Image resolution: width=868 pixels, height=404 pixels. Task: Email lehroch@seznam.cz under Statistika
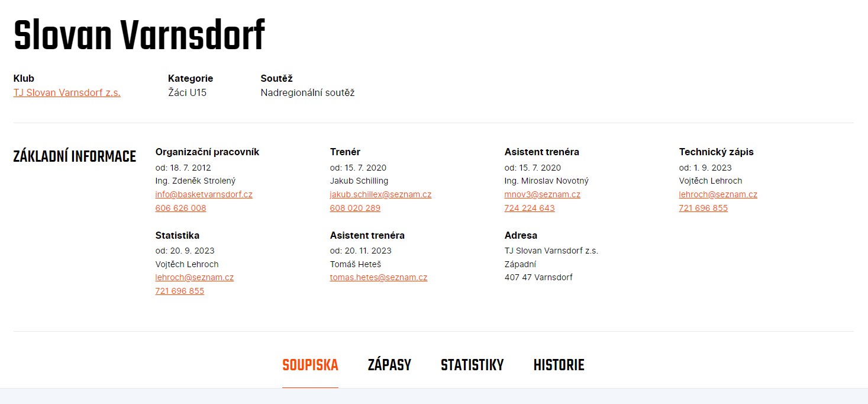click(x=195, y=277)
